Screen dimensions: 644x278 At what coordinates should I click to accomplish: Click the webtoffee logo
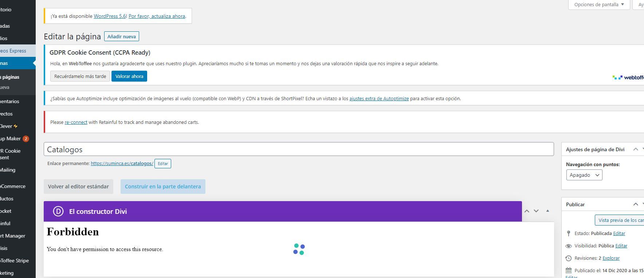(x=628, y=77)
